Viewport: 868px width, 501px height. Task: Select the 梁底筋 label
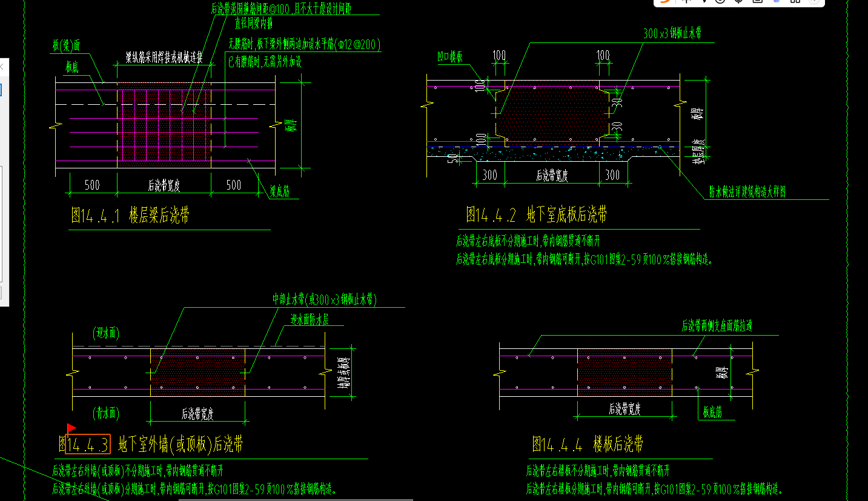pyautogui.click(x=279, y=192)
